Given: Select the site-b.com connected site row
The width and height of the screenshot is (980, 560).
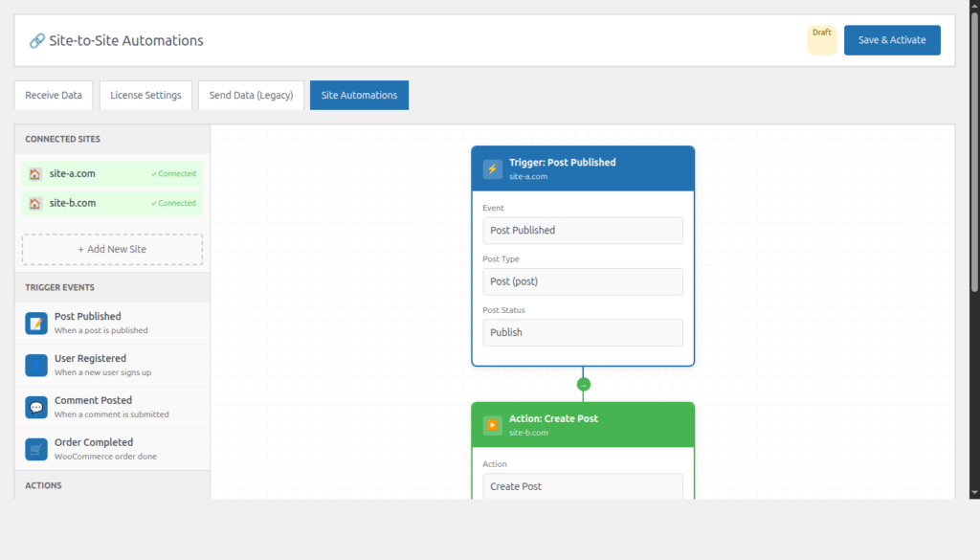Looking at the screenshot, I should 113,203.
